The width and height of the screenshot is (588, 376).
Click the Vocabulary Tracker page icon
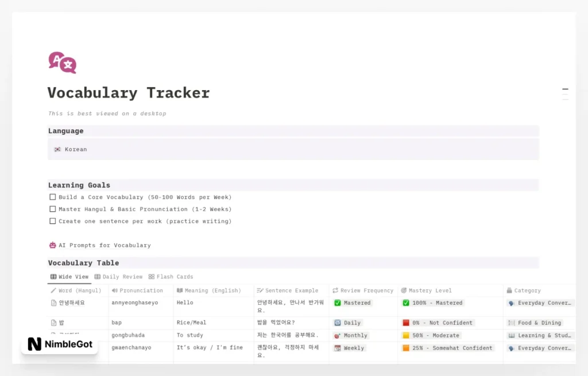pos(61,62)
